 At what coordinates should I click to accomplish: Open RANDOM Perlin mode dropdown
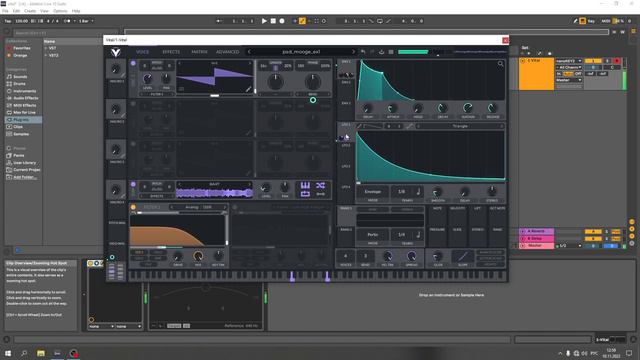(372, 235)
